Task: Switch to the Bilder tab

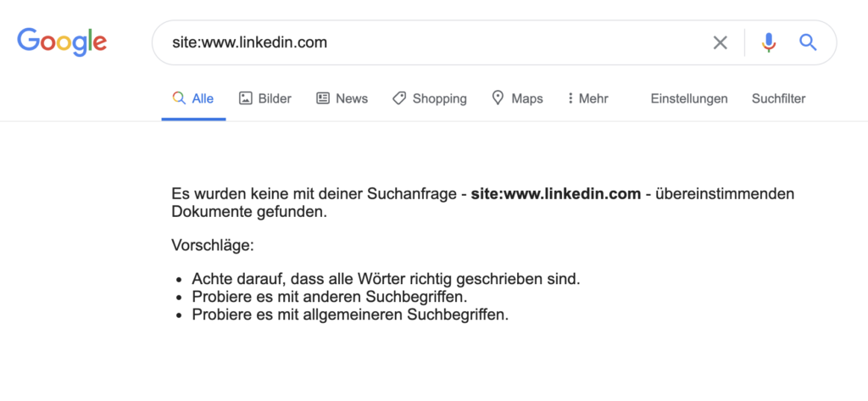Action: (x=275, y=98)
